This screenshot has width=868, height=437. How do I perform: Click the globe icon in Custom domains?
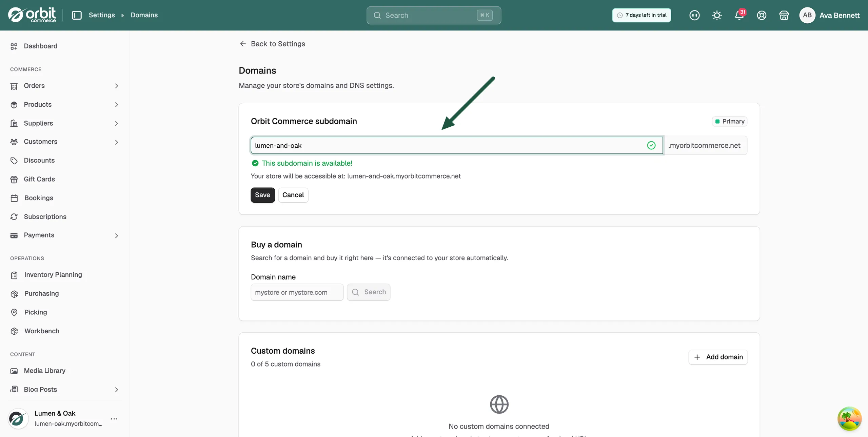pyautogui.click(x=499, y=404)
